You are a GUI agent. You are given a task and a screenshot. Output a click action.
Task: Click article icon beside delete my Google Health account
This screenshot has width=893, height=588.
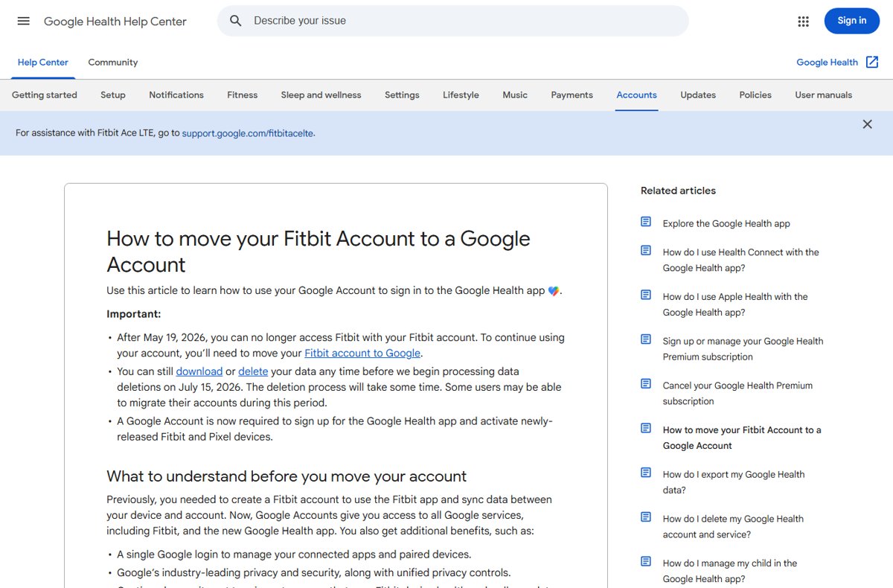coord(646,517)
